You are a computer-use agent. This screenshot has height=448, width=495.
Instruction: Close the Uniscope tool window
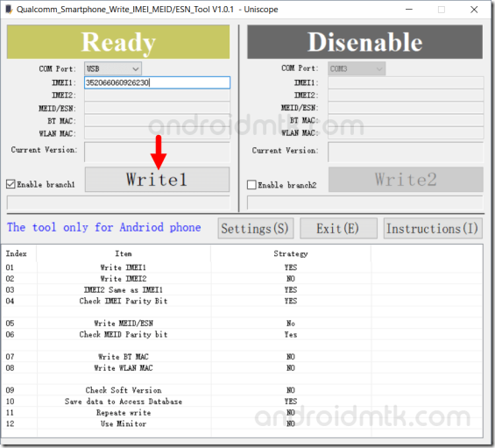(474, 10)
